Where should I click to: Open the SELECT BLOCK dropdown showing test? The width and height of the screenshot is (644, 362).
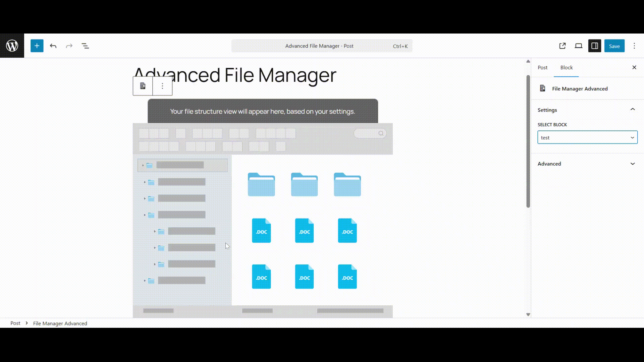(x=587, y=137)
